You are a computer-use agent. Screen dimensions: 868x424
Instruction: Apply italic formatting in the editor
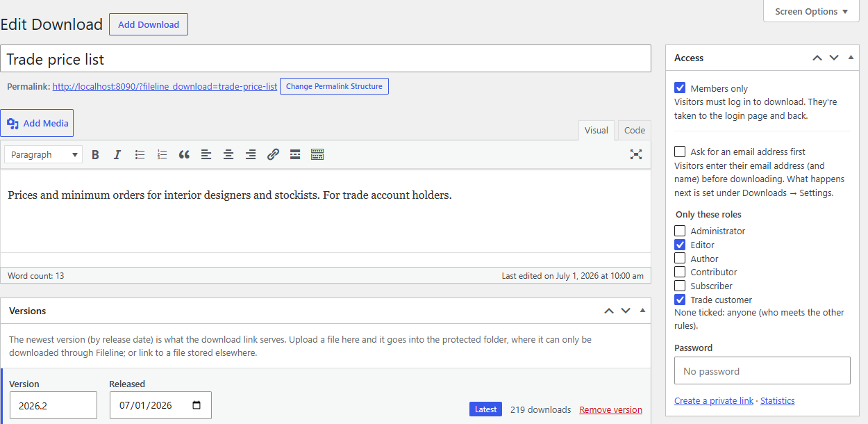pos(117,154)
